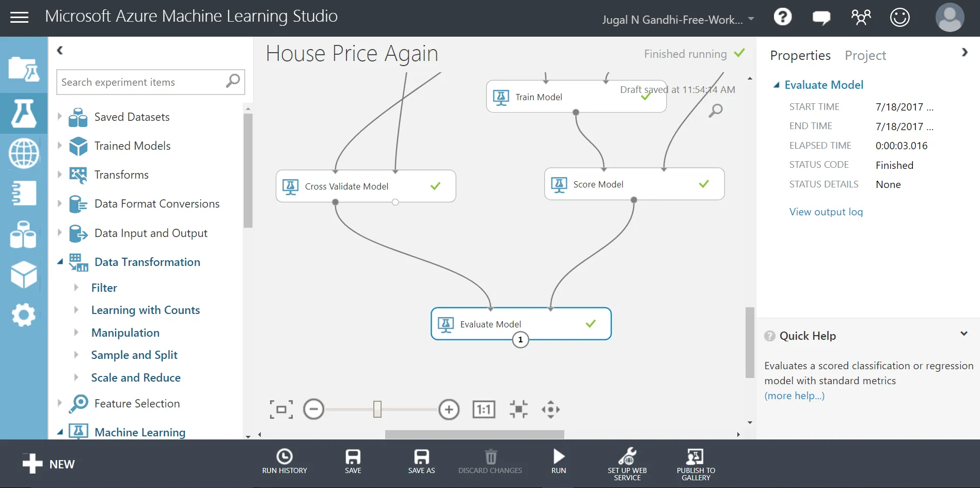Click Publish to Gallery
Screen dimensions: 980x488
pos(696,464)
